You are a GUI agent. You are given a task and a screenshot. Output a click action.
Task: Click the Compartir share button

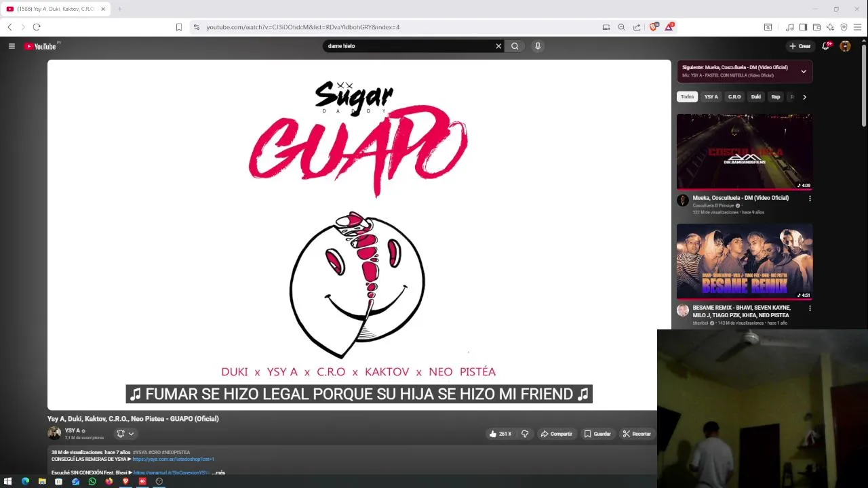tap(557, 434)
